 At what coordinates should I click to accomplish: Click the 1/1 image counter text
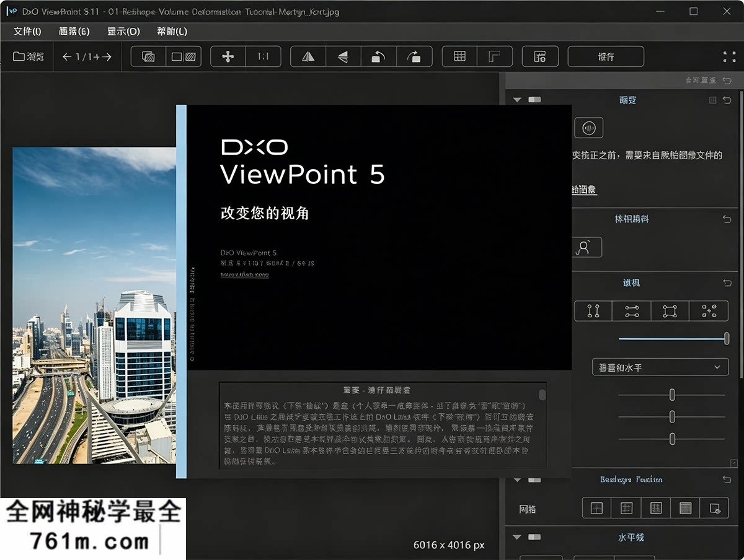pos(87,57)
